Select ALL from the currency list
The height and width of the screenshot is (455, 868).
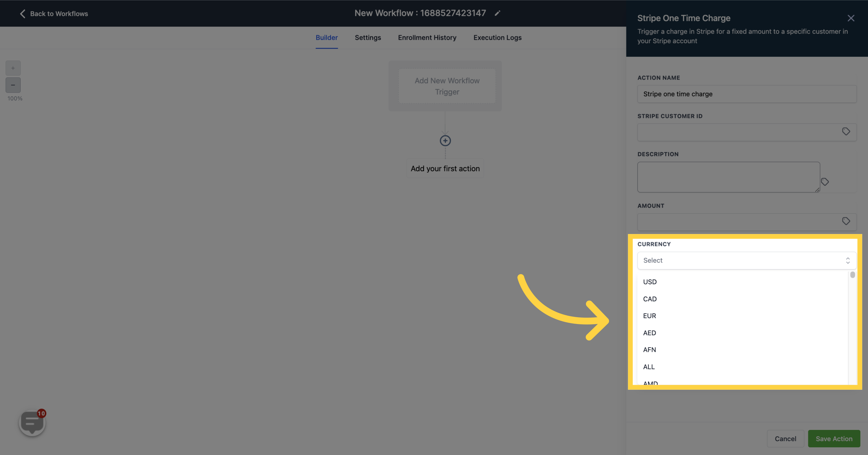[742, 367]
